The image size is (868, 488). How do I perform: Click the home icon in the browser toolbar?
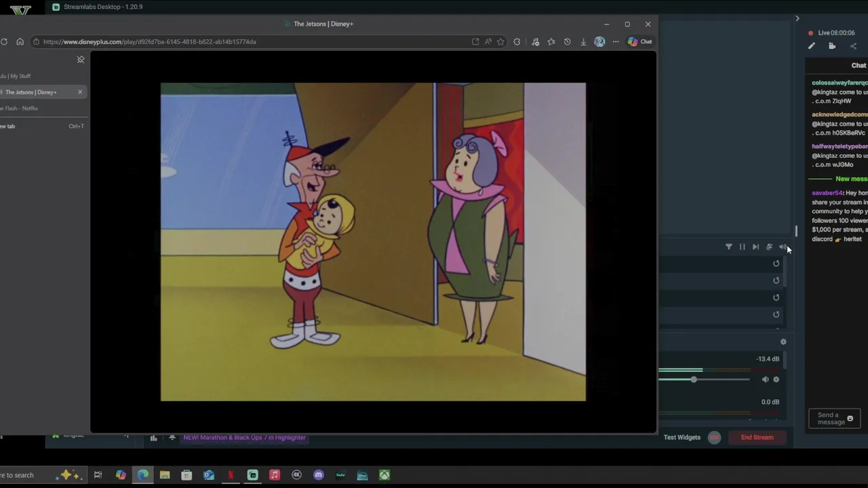pos(20,41)
